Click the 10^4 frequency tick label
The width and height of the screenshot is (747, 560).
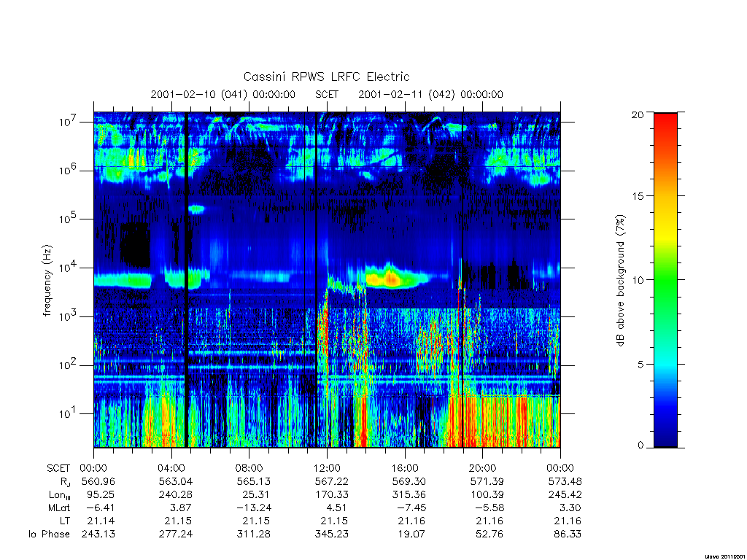click(x=69, y=268)
